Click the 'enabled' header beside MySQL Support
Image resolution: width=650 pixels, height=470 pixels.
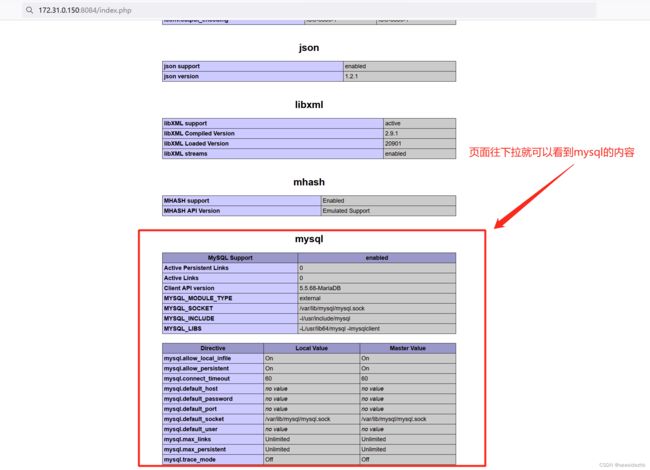click(x=376, y=258)
